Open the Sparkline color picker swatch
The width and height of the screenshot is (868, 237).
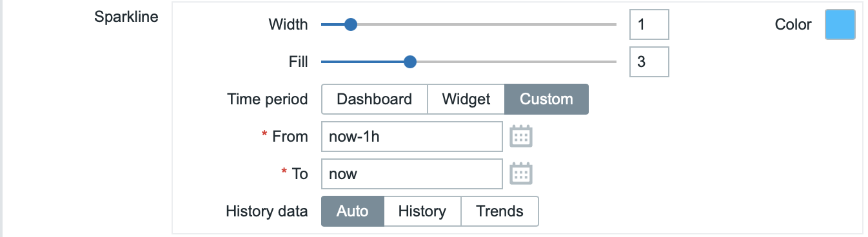(840, 24)
